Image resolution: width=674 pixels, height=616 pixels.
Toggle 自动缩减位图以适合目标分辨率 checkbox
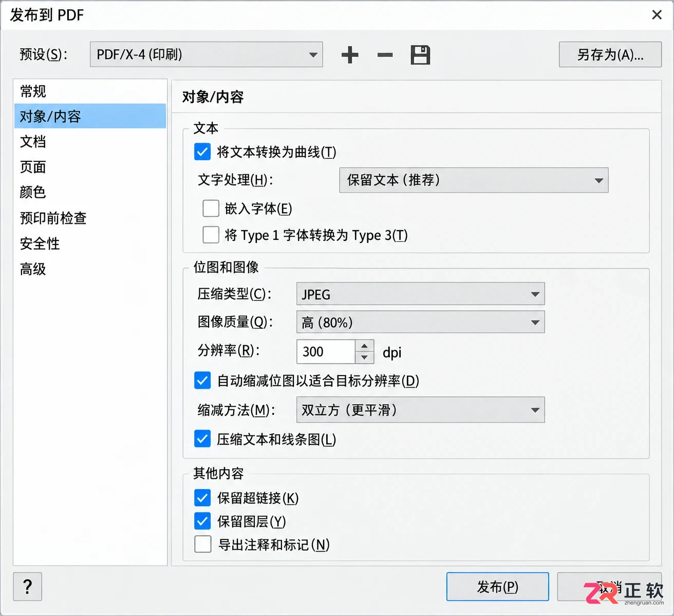click(202, 381)
